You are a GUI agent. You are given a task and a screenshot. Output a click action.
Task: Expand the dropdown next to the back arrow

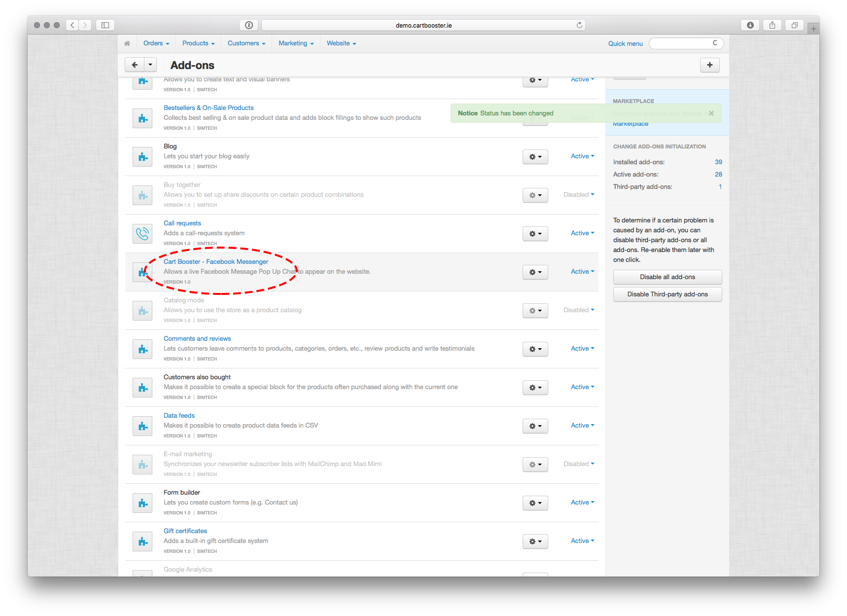click(150, 65)
